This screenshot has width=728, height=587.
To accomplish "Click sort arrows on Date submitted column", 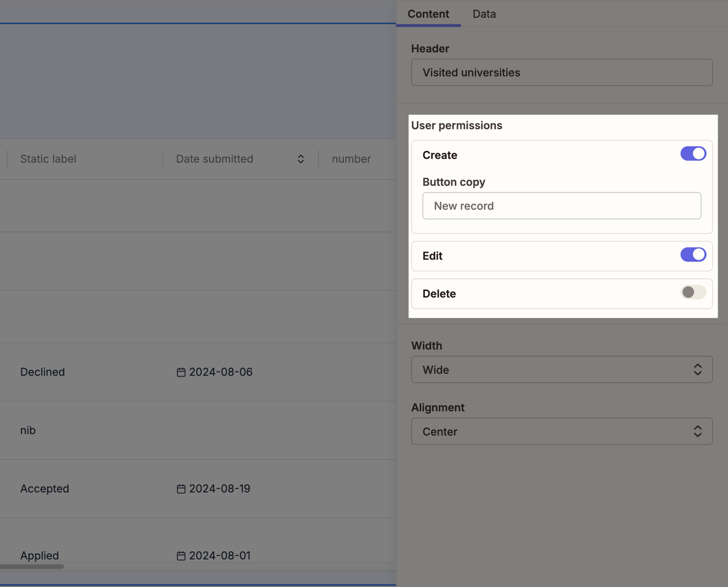I will pos(301,159).
